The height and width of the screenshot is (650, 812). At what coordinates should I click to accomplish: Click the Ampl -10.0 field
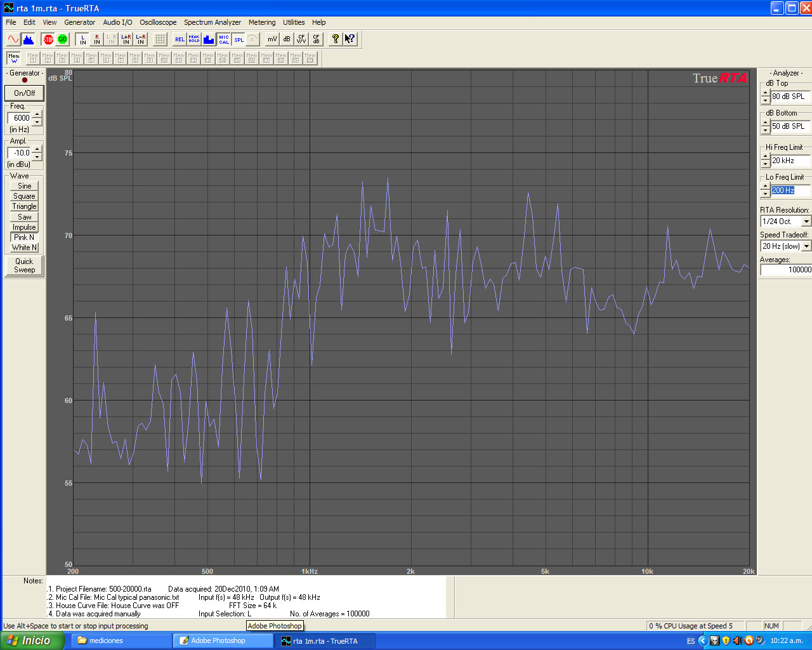point(20,153)
